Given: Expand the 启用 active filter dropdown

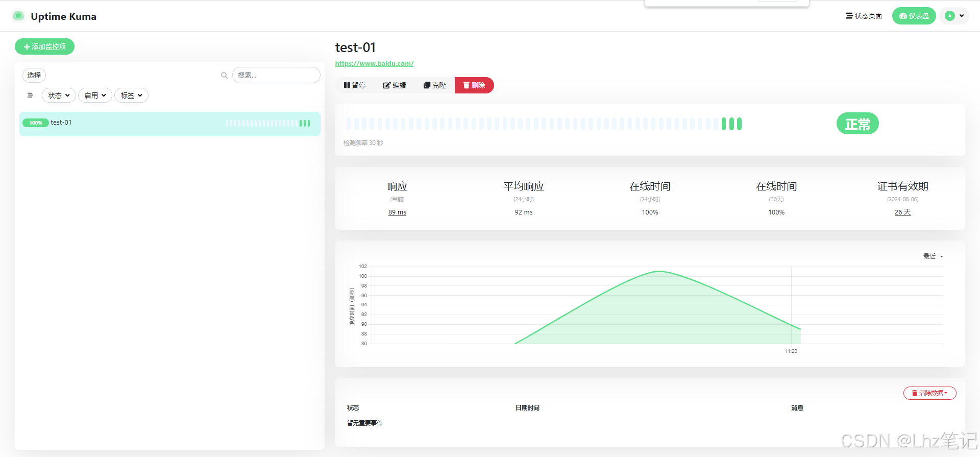Looking at the screenshot, I should coord(95,95).
